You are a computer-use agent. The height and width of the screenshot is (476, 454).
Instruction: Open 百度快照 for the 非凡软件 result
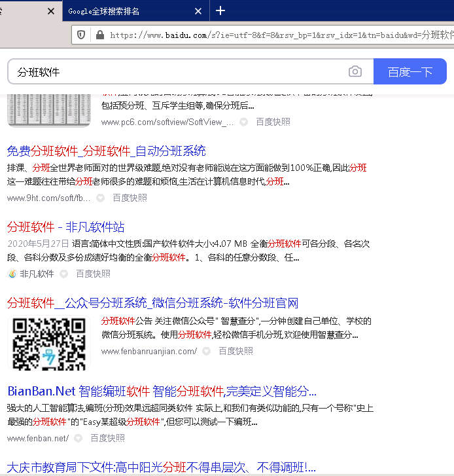pos(93,274)
